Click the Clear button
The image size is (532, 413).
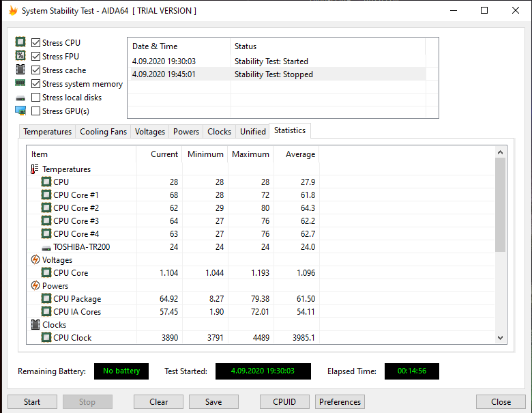[158, 402]
